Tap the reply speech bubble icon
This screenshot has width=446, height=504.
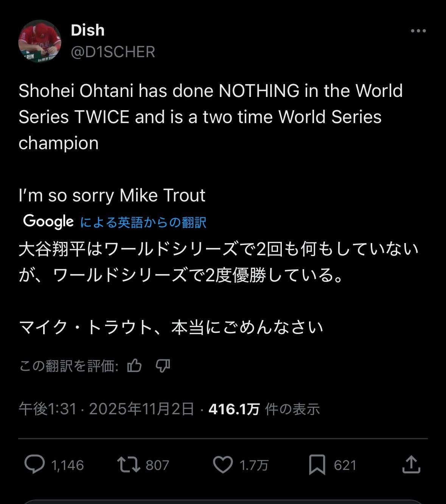coord(34,465)
